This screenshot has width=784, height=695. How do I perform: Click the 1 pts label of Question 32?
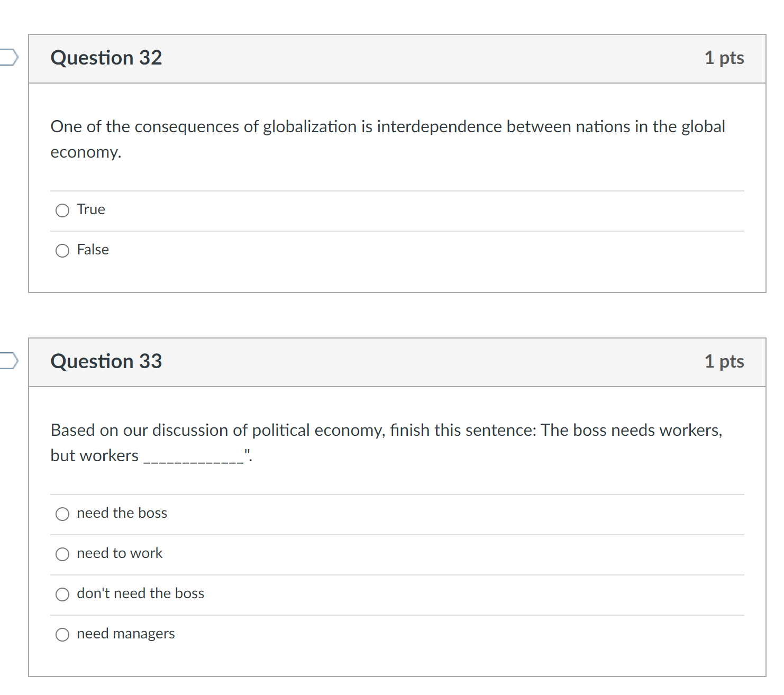click(x=724, y=58)
